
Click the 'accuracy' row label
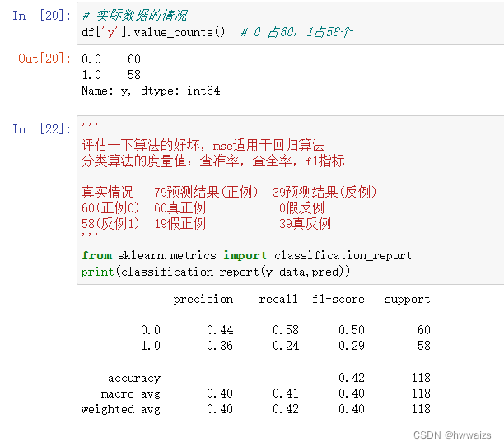pos(134,378)
